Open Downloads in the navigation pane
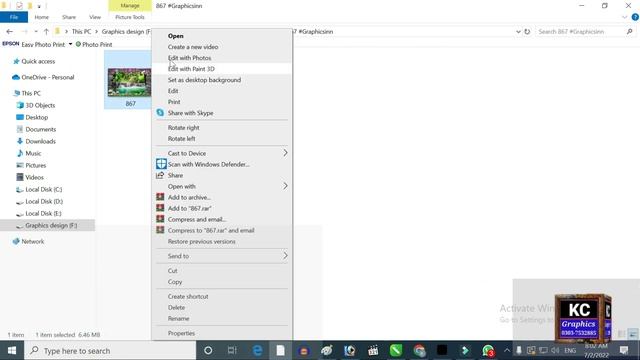 pos(40,141)
